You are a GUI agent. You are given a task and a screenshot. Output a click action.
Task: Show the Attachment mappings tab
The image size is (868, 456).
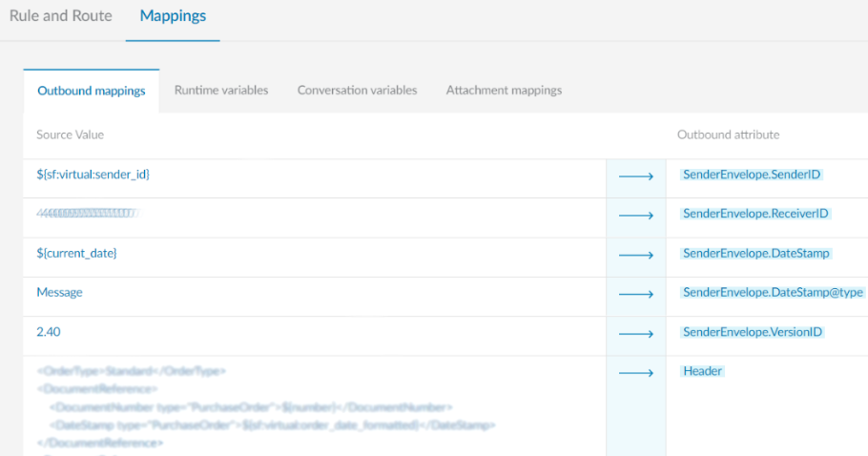[504, 91]
